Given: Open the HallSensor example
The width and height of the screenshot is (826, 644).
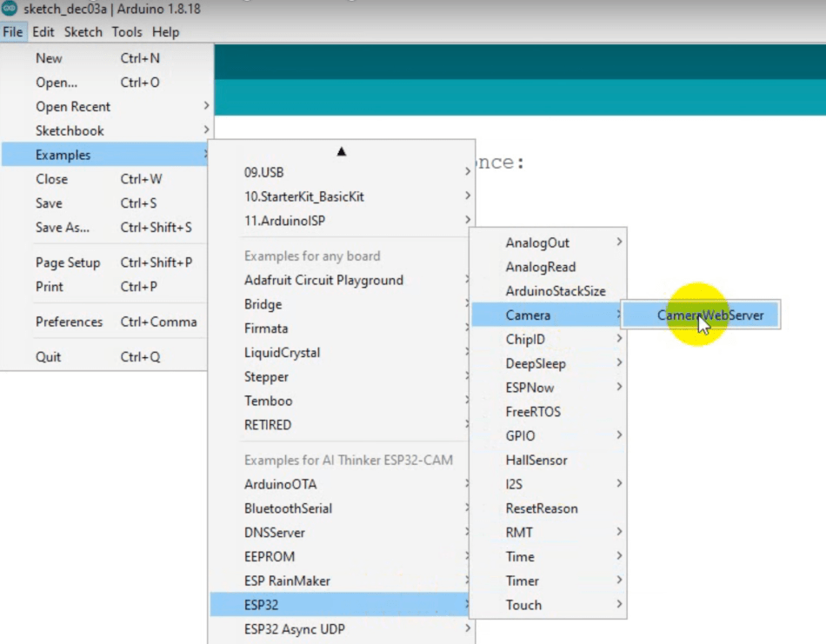Looking at the screenshot, I should pyautogui.click(x=548, y=461).
